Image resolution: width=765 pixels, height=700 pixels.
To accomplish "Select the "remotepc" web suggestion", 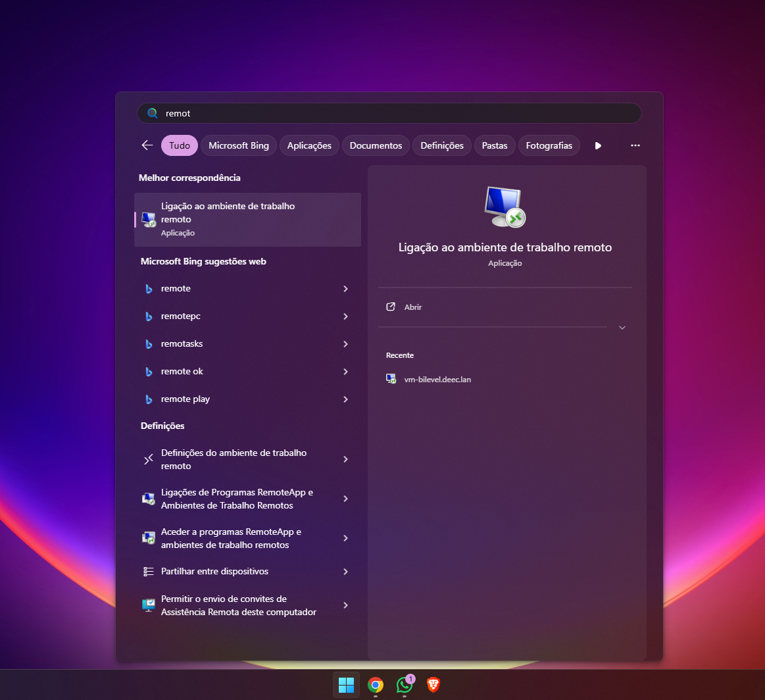I will (x=248, y=316).
